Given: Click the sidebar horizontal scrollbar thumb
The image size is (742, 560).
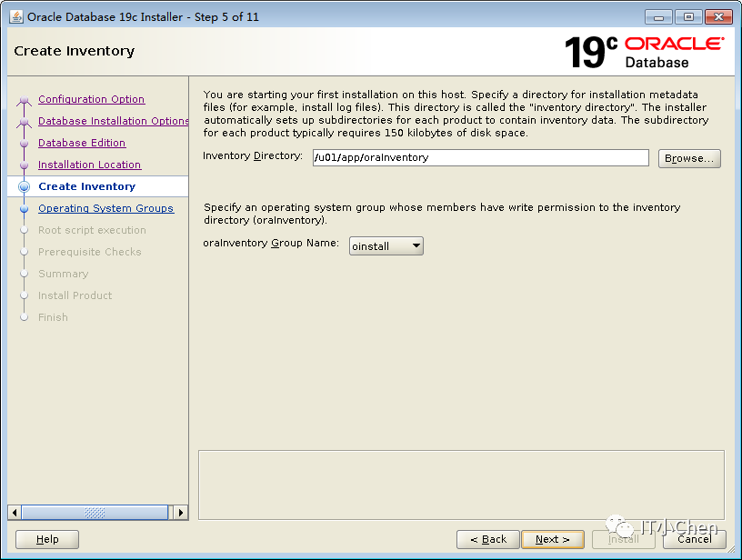Looking at the screenshot, I should [95, 513].
